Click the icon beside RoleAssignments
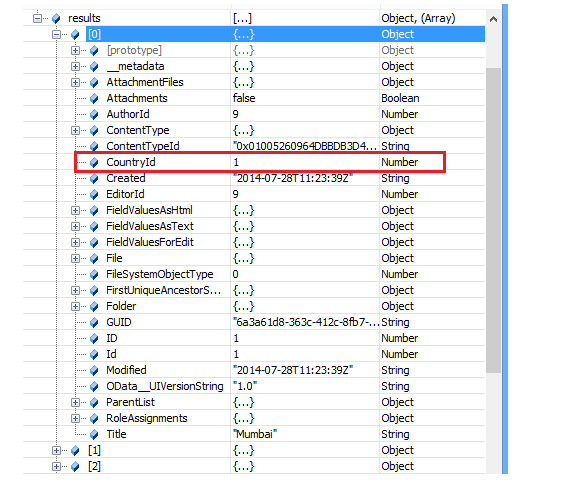571x502 pixels. (94, 419)
